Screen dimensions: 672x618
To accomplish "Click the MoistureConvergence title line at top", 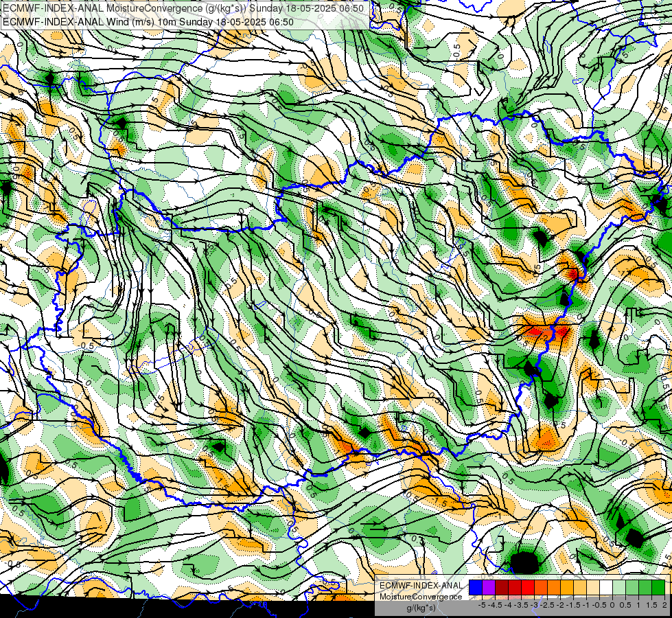I will (183, 8).
